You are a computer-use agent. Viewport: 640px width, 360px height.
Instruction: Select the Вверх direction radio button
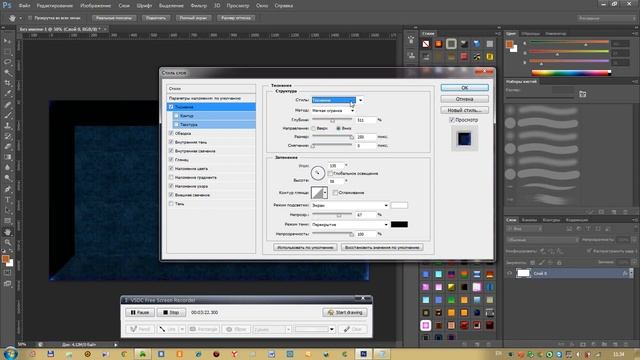point(313,128)
